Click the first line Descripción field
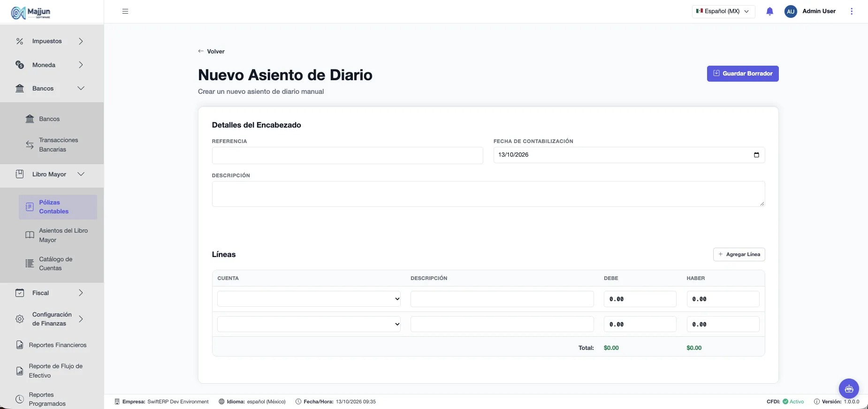Screen dimensions: 868x409 coord(502,299)
